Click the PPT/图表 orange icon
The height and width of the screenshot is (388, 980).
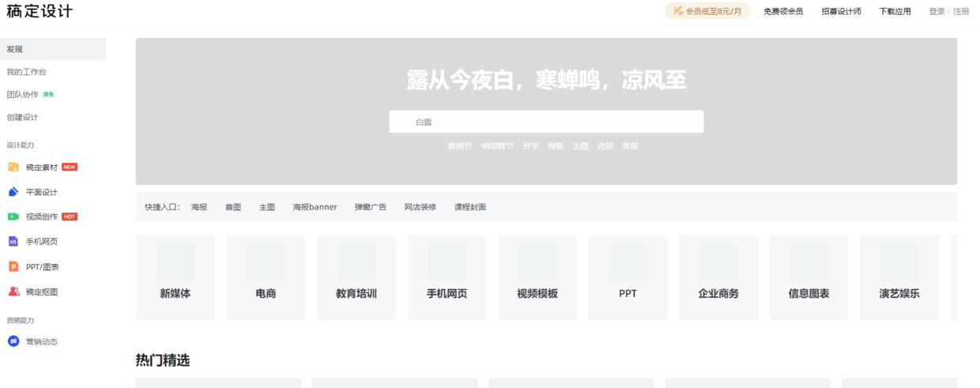13,267
